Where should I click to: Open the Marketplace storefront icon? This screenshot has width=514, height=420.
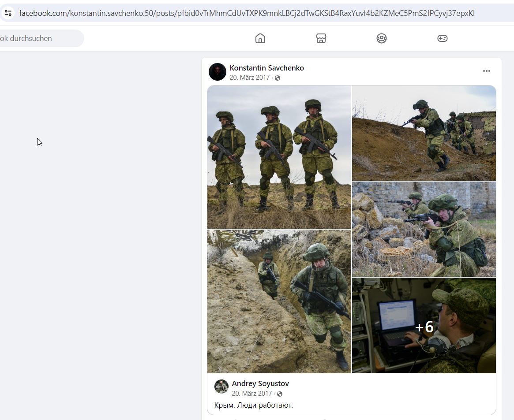point(321,38)
